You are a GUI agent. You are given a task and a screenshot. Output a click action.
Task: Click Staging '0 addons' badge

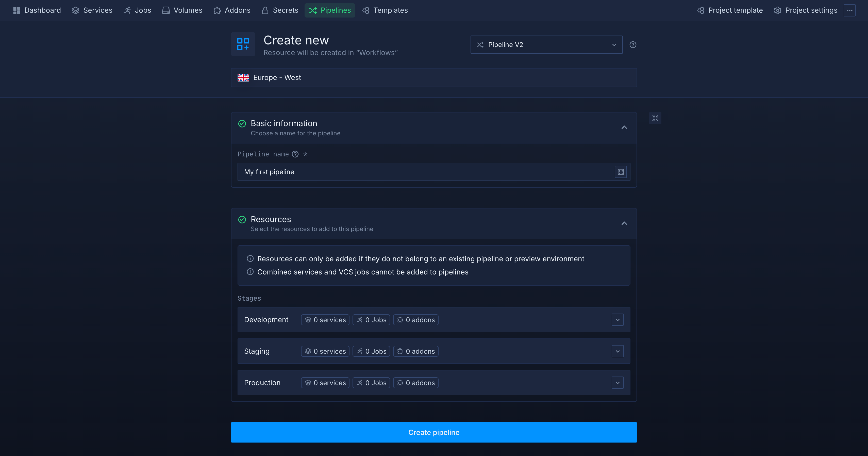pyautogui.click(x=416, y=351)
